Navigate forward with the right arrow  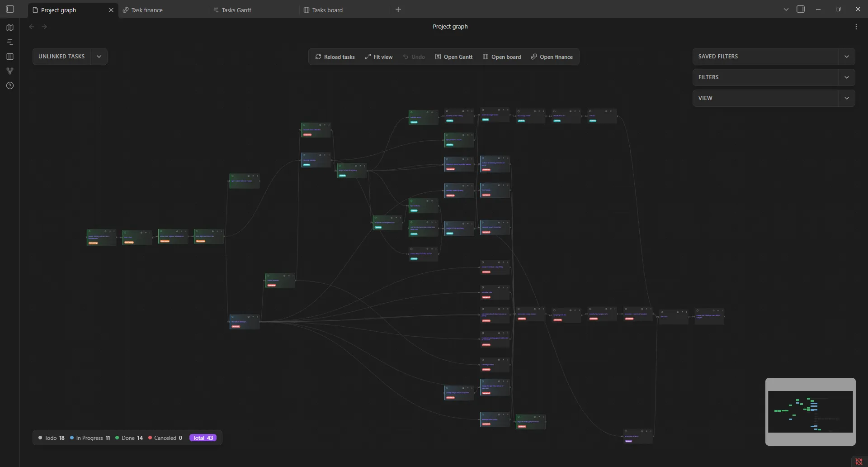44,27
